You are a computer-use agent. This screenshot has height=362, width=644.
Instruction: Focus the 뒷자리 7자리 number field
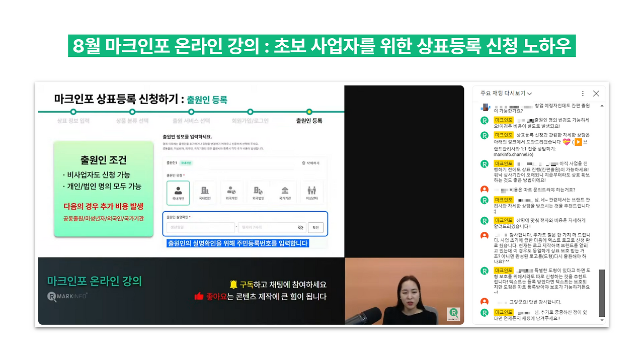point(272,227)
